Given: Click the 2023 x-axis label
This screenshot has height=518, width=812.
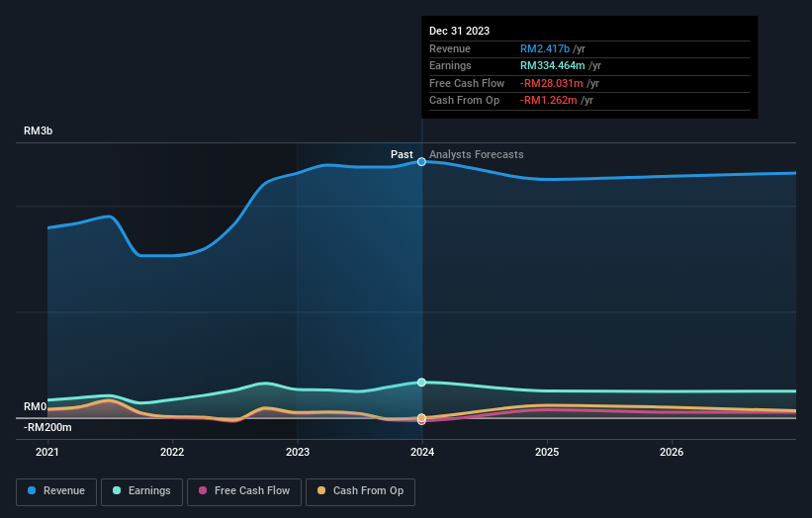Looking at the screenshot, I should [298, 452].
